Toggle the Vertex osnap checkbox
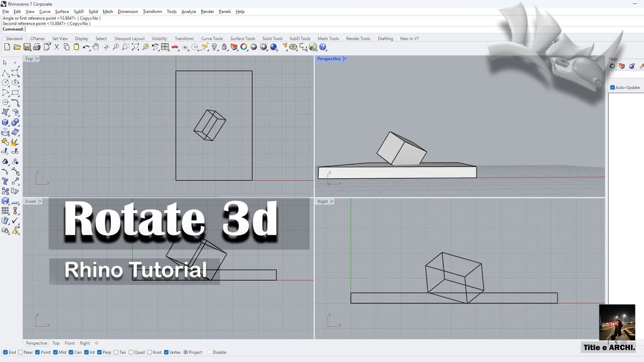 (167, 352)
